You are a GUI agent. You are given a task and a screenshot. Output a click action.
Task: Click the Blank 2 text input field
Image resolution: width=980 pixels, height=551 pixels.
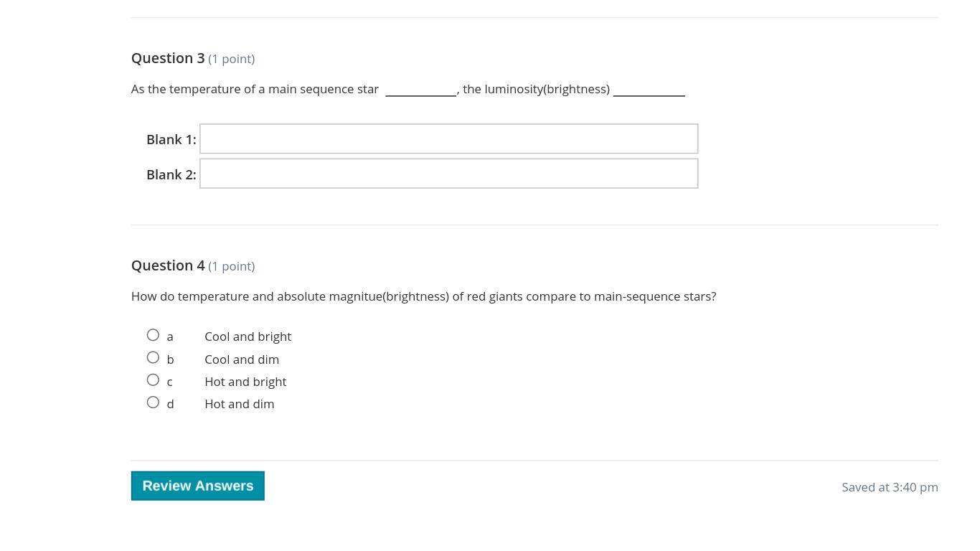tap(448, 174)
